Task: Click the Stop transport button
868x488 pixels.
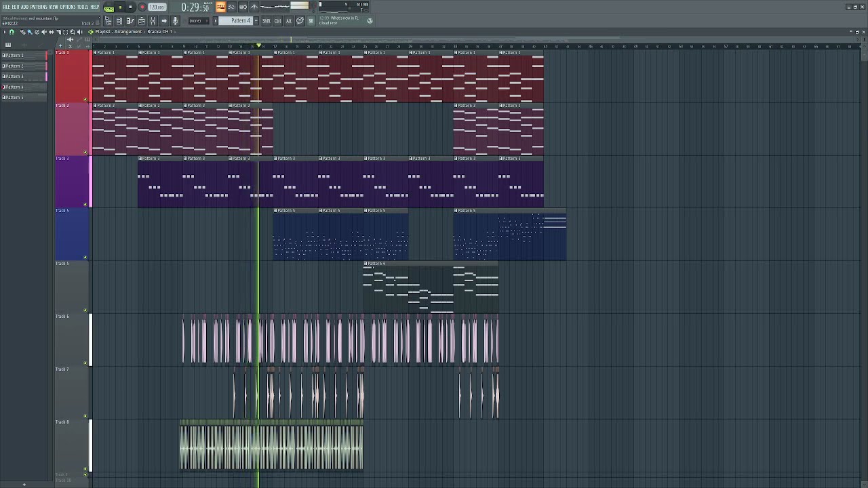Action: 130,7
